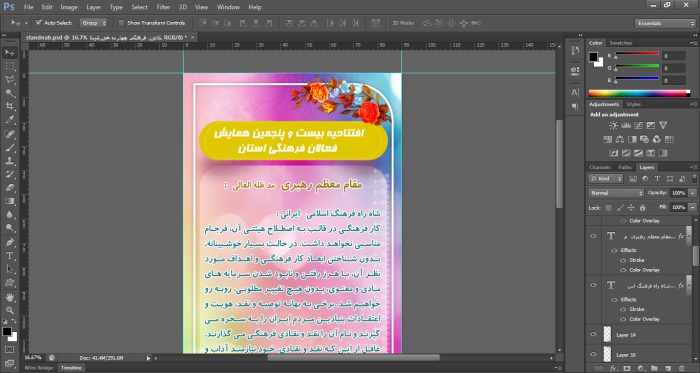Select the Move tool in the toolbox
This screenshot has width=700, height=373.
pos(9,53)
